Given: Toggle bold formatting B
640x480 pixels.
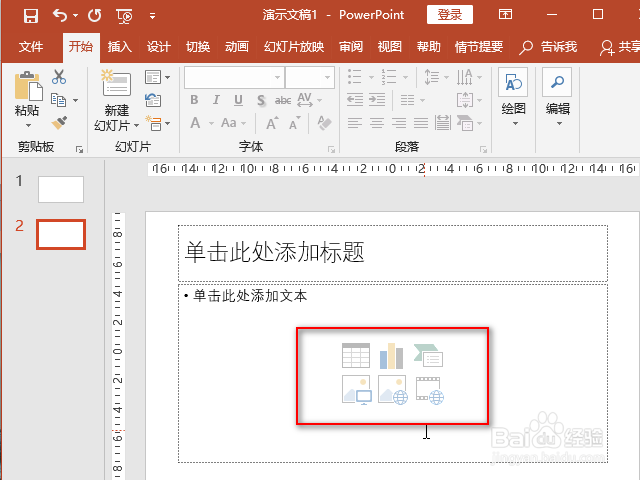Looking at the screenshot, I should [x=194, y=100].
